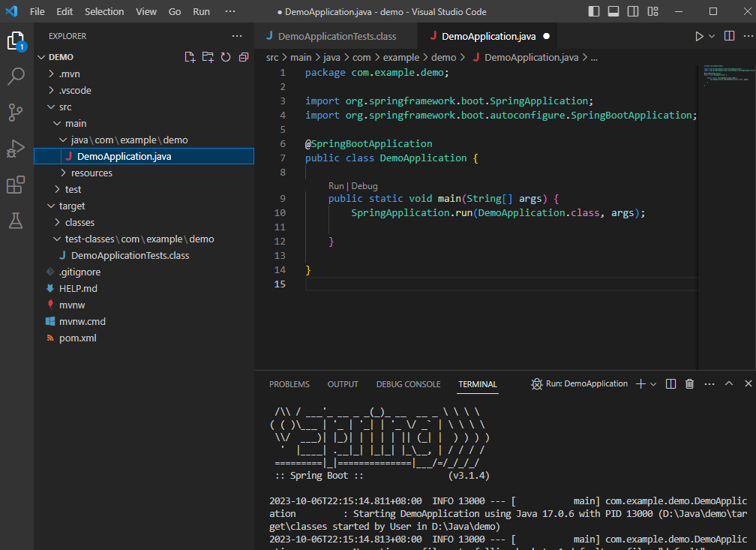Expand the .mvn folder
The width and height of the screenshot is (756, 550).
(69, 74)
